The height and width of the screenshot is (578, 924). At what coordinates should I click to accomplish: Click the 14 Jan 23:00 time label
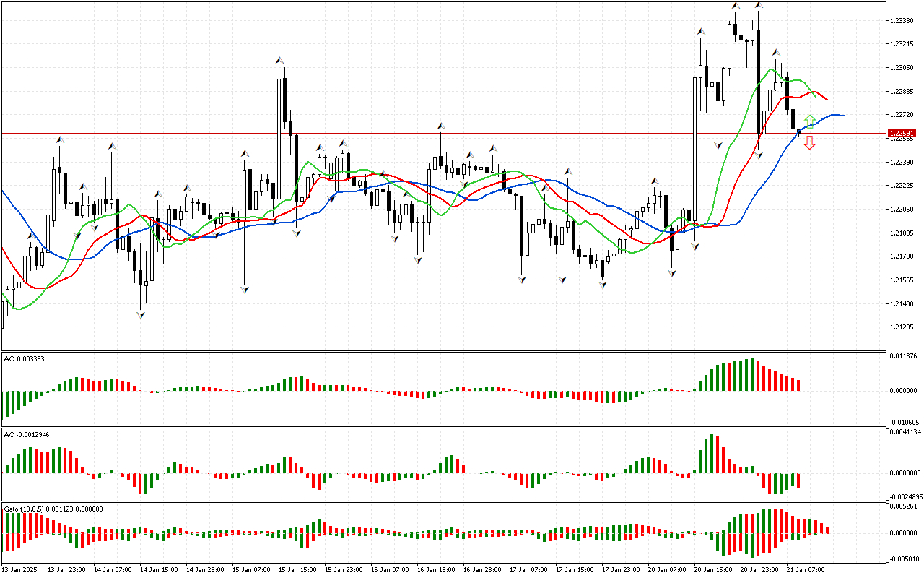tap(205, 569)
